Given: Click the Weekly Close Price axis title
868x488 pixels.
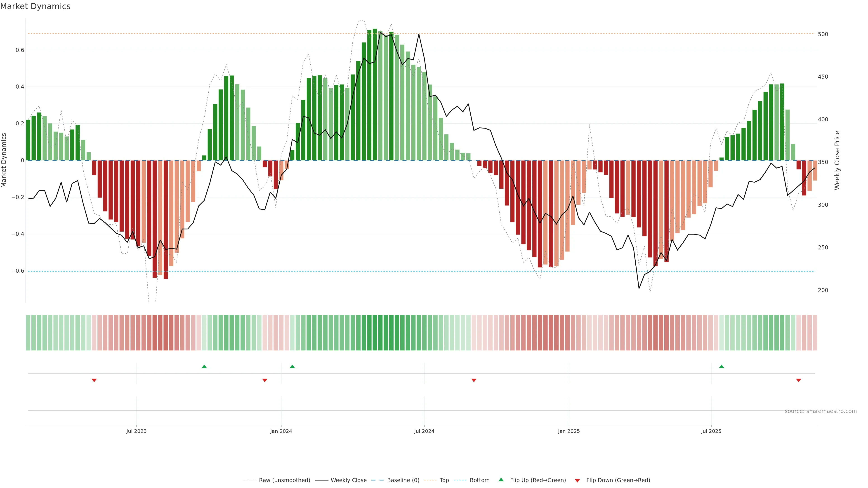Looking at the screenshot, I should click(837, 160).
